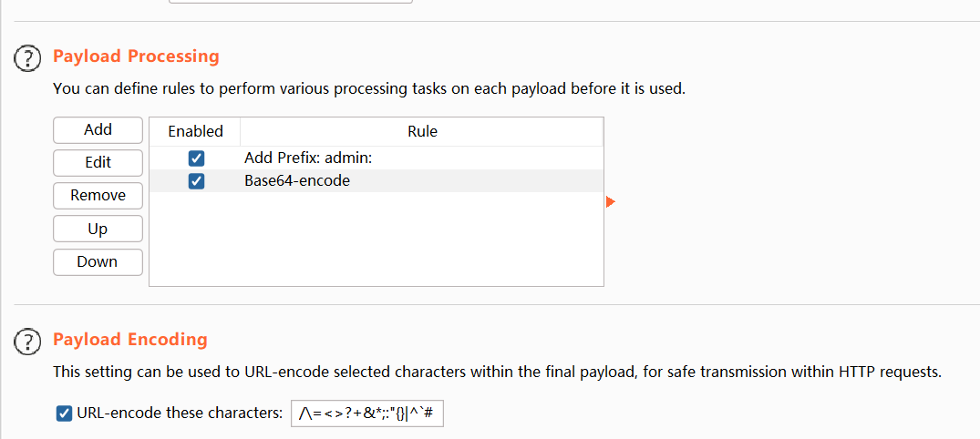Click the Payload Processing heading

136,56
